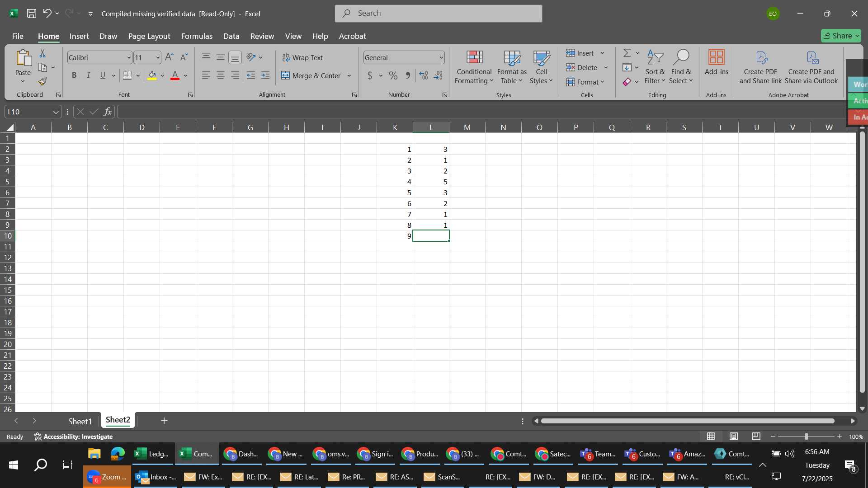Set Top Align vertical alignment
The image size is (868, 488).
(206, 56)
